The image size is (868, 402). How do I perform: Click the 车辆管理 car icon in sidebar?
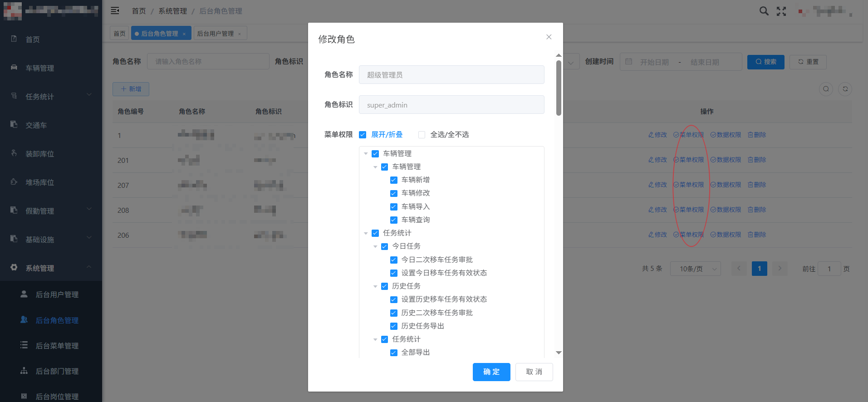(14, 68)
